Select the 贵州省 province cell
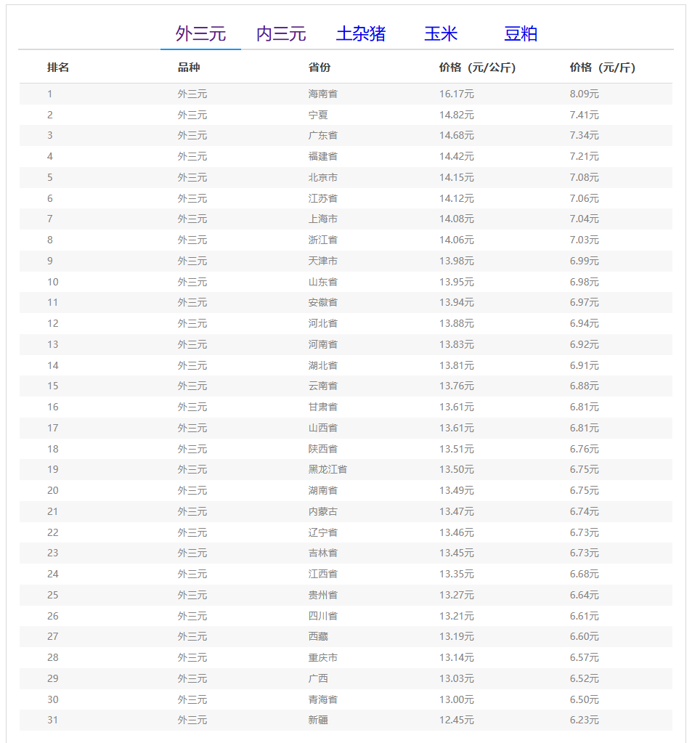This screenshot has width=700, height=743. click(x=323, y=595)
